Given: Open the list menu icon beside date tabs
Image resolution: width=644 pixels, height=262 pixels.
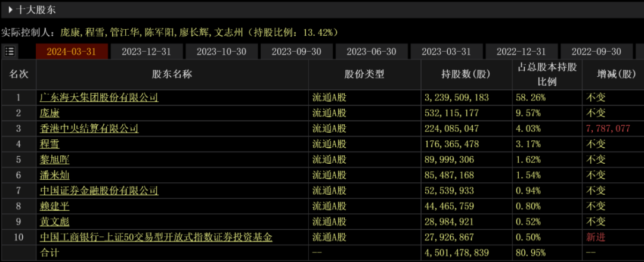Looking at the screenshot, I should (10, 52).
